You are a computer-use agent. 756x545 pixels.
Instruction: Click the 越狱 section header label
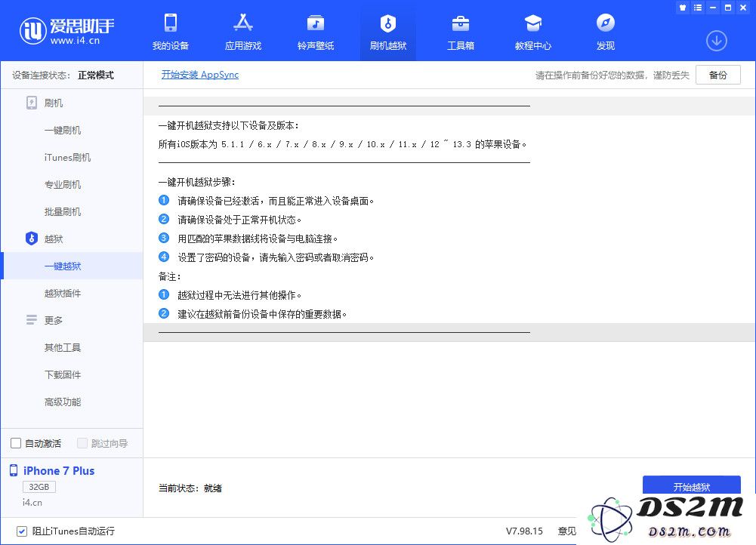(54, 239)
